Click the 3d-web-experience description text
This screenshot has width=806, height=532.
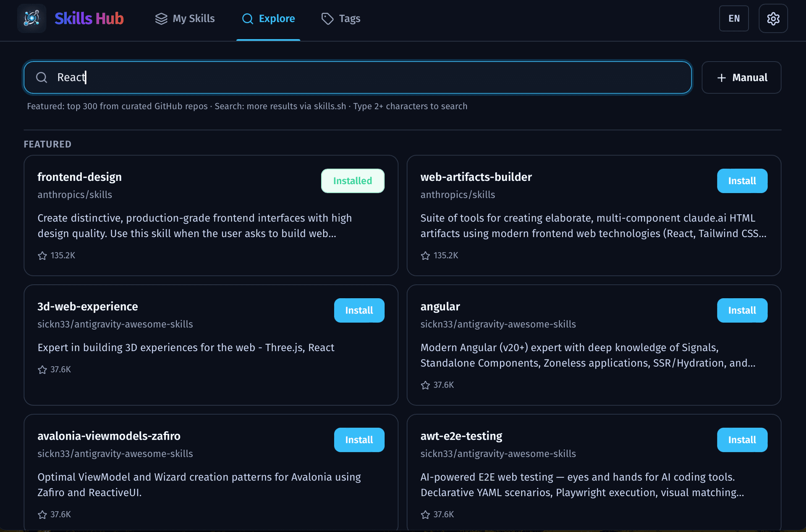pyautogui.click(x=186, y=348)
